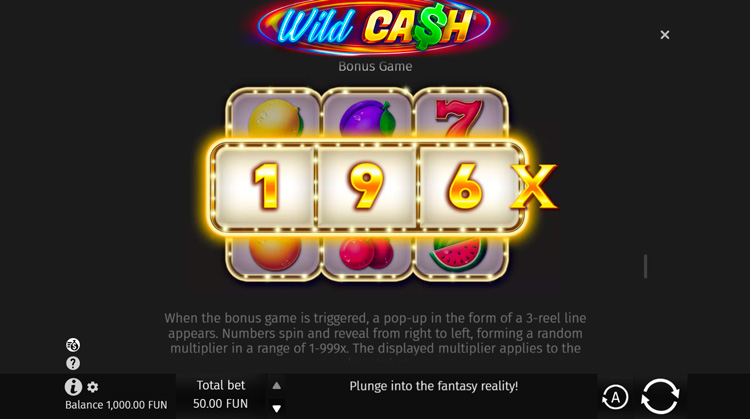Open the settings gear icon

pos(93,387)
